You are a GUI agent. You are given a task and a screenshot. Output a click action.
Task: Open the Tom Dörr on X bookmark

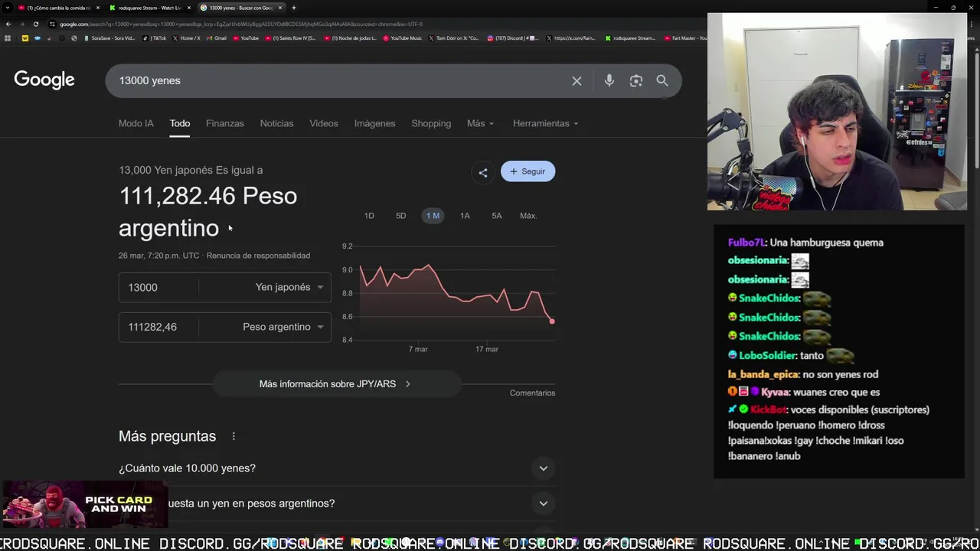454,38
